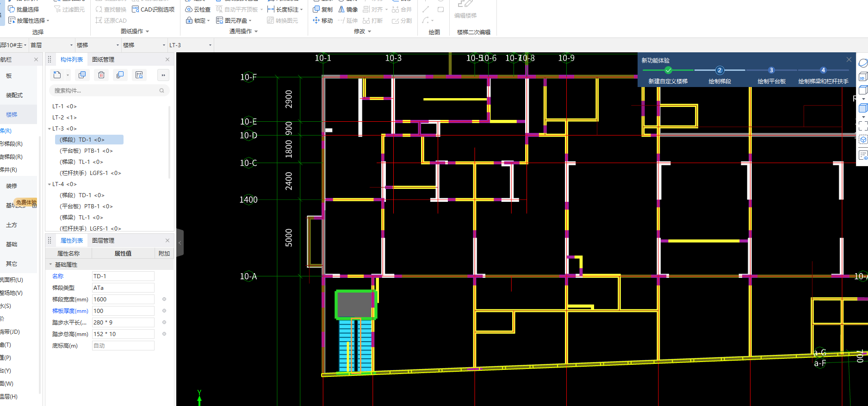Run 云检查 cloud check
Image resolution: width=868 pixels, height=406 pixels.
tap(198, 9)
